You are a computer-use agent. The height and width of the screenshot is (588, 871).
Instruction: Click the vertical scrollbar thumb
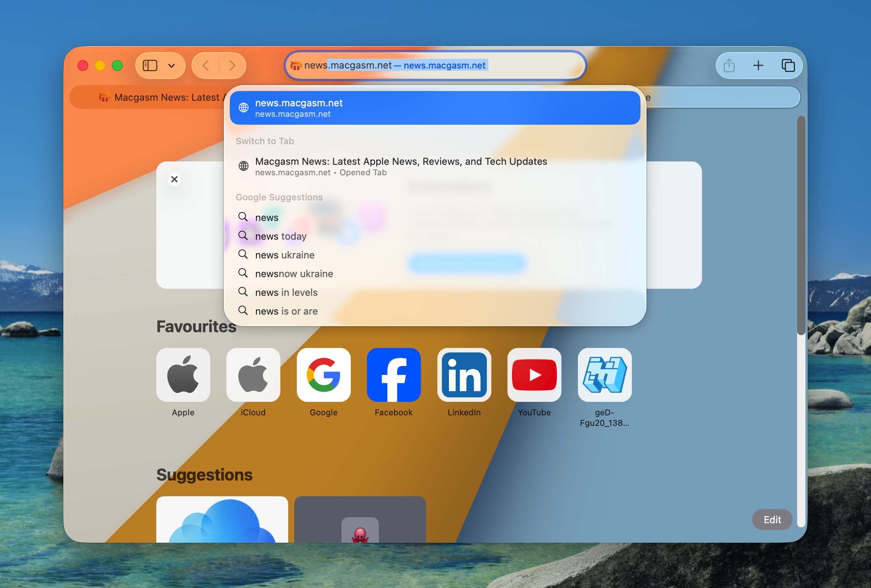pos(801,225)
